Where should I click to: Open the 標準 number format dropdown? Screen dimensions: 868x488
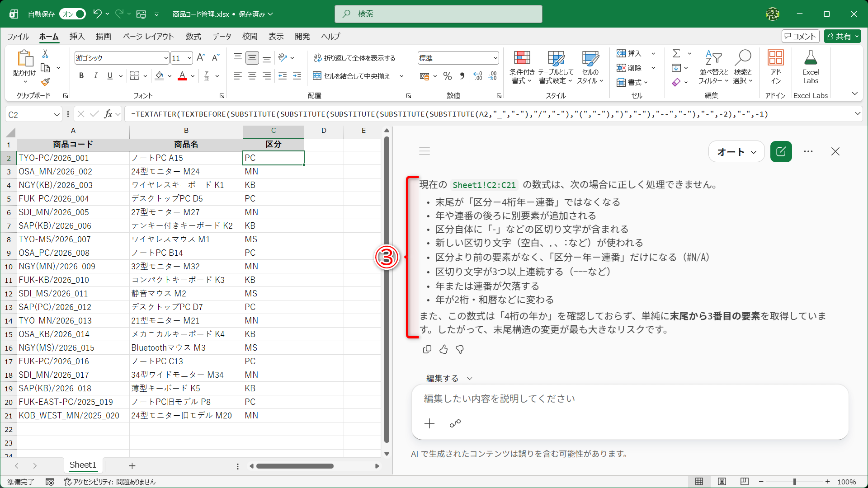495,58
